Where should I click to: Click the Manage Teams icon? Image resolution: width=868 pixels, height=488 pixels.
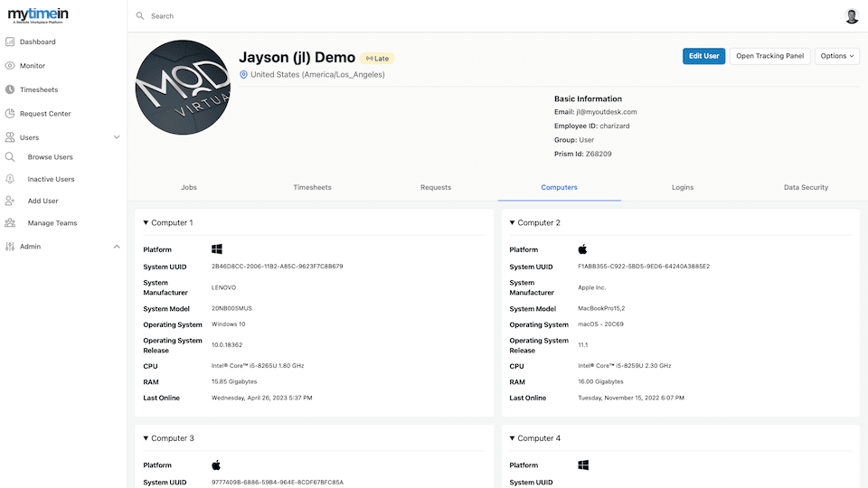click(x=10, y=223)
